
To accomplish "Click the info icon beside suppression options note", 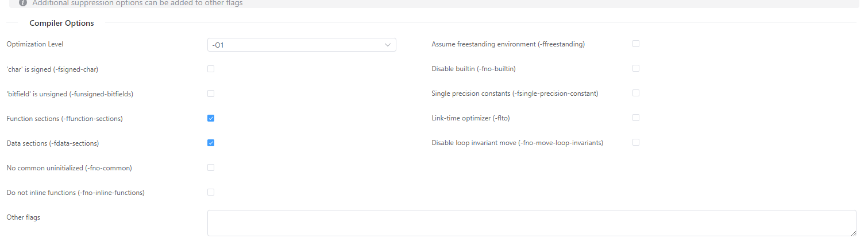I will [x=23, y=3].
